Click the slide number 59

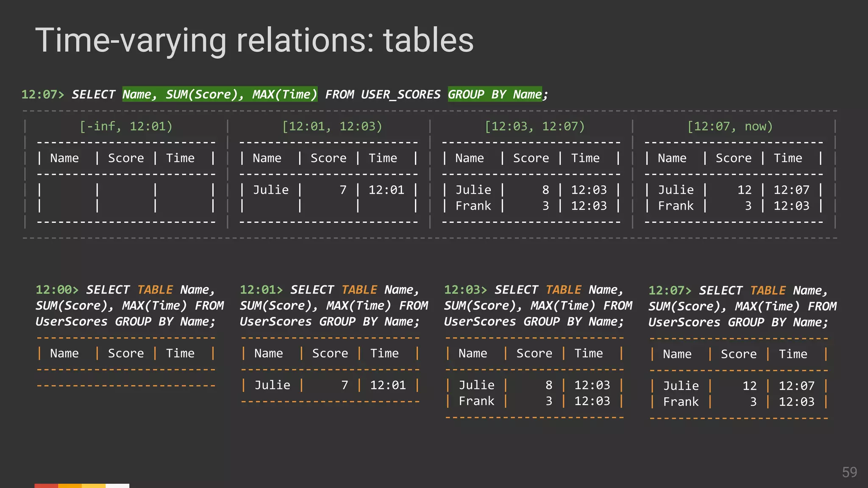pos(849,472)
